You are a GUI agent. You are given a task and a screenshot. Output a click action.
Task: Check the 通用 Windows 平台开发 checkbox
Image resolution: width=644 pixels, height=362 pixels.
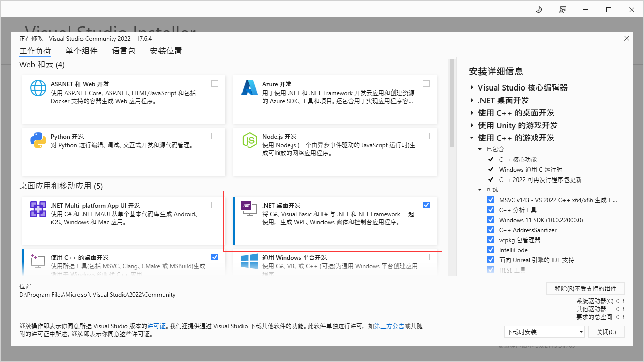pyautogui.click(x=426, y=257)
